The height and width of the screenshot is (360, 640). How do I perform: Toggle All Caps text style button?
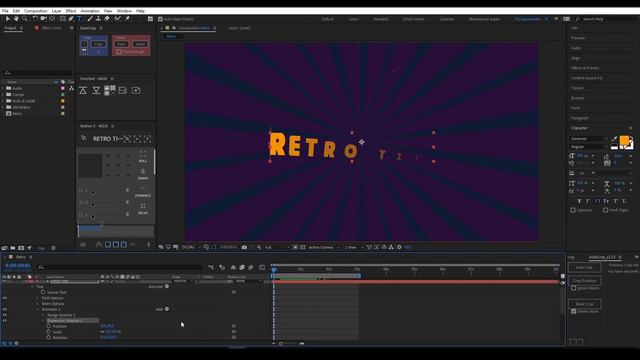tap(597, 201)
